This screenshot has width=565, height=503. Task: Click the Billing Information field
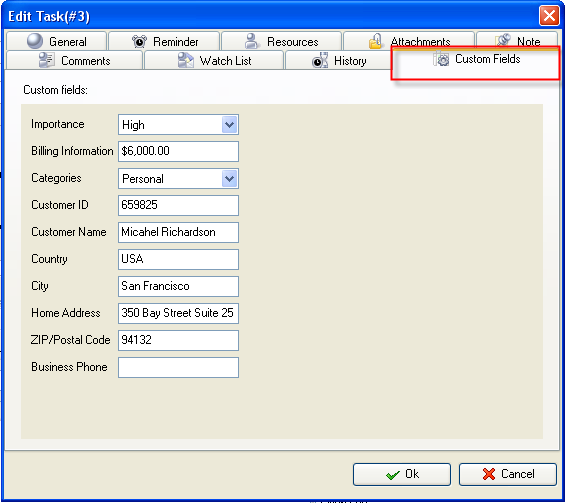pyautogui.click(x=178, y=151)
